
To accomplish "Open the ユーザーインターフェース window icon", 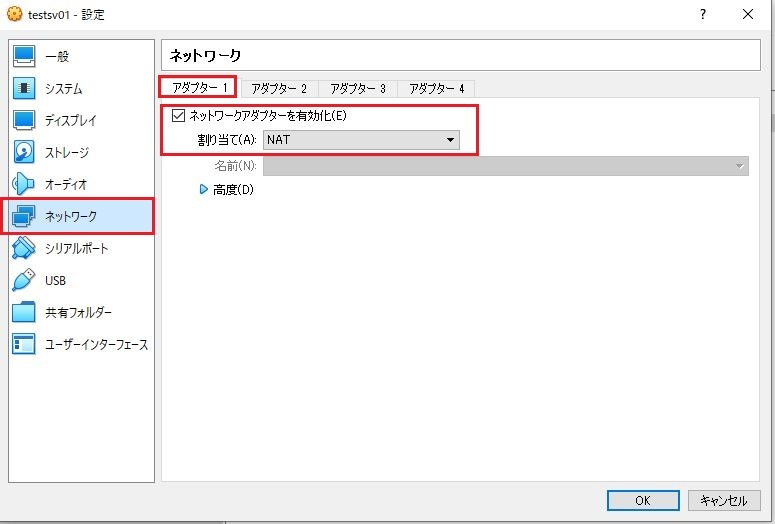I will pos(24,344).
